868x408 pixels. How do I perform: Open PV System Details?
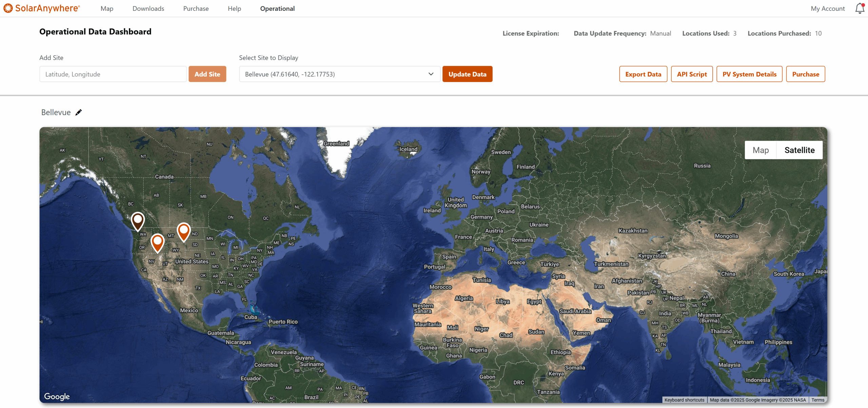[749, 74]
